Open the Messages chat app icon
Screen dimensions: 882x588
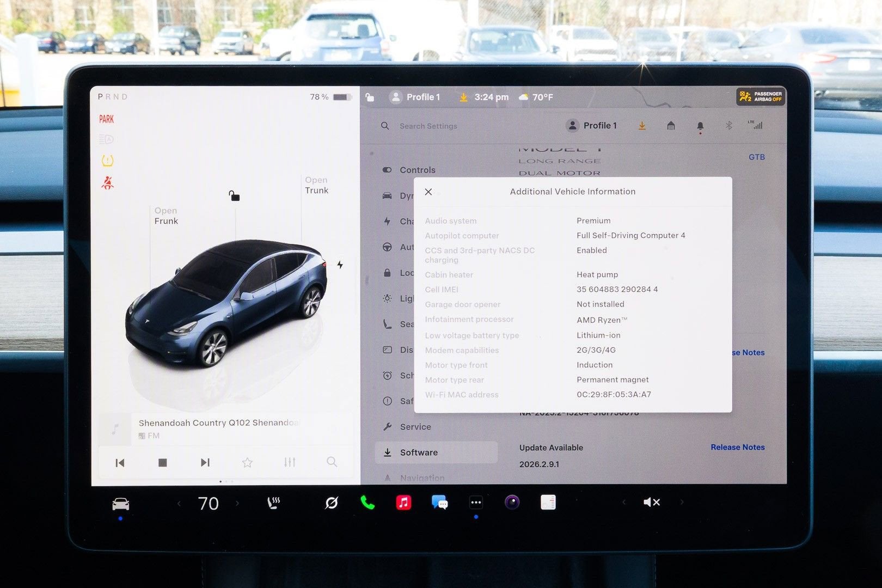[439, 503]
